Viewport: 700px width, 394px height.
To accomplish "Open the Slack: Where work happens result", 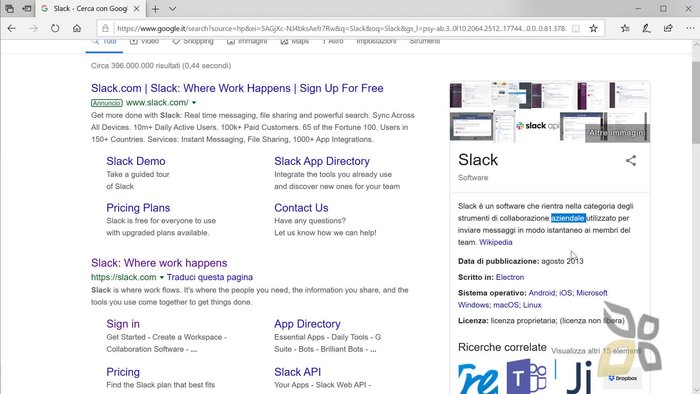I will pos(159,263).
